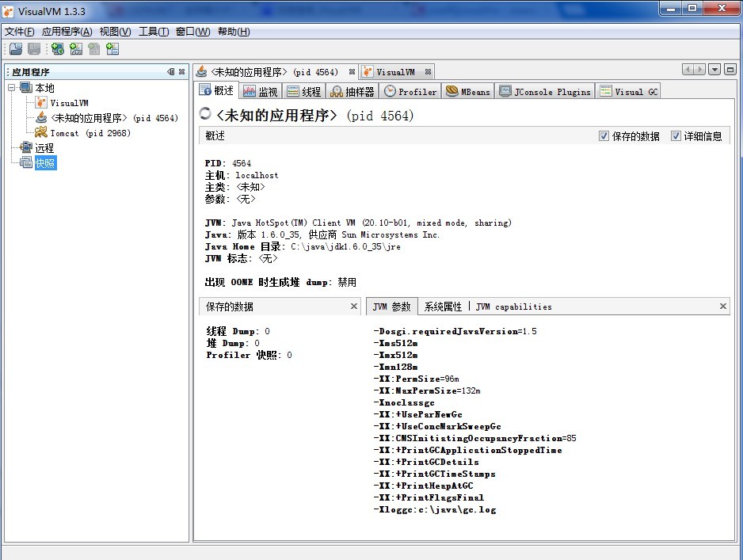Click the -Xloggc:c:\java\gc.log line
The image size is (743, 560).
point(435,510)
